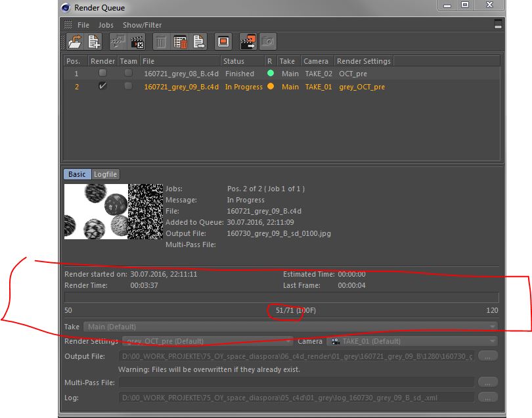The height and width of the screenshot is (418, 532).
Task: Click the greyed camera icon in toolbar
Action: tap(268, 42)
